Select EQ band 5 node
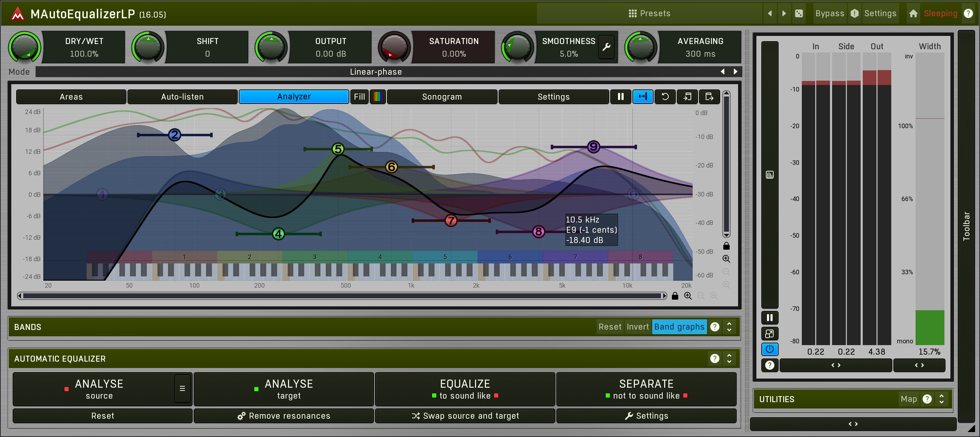Viewport: 980px width, 437px height. (x=337, y=149)
